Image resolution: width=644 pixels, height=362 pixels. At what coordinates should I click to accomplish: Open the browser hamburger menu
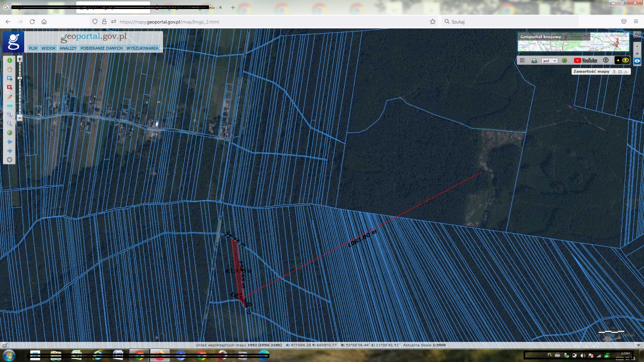(x=636, y=22)
